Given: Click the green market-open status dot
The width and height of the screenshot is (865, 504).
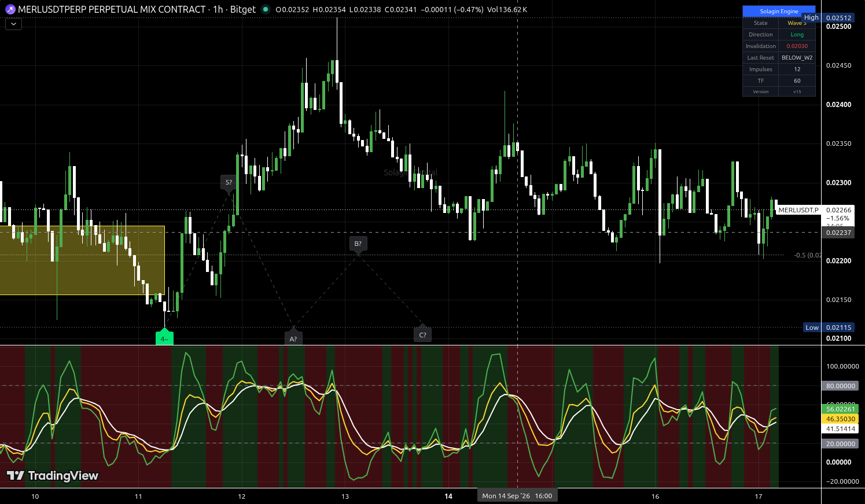Looking at the screenshot, I should pyautogui.click(x=265, y=9).
